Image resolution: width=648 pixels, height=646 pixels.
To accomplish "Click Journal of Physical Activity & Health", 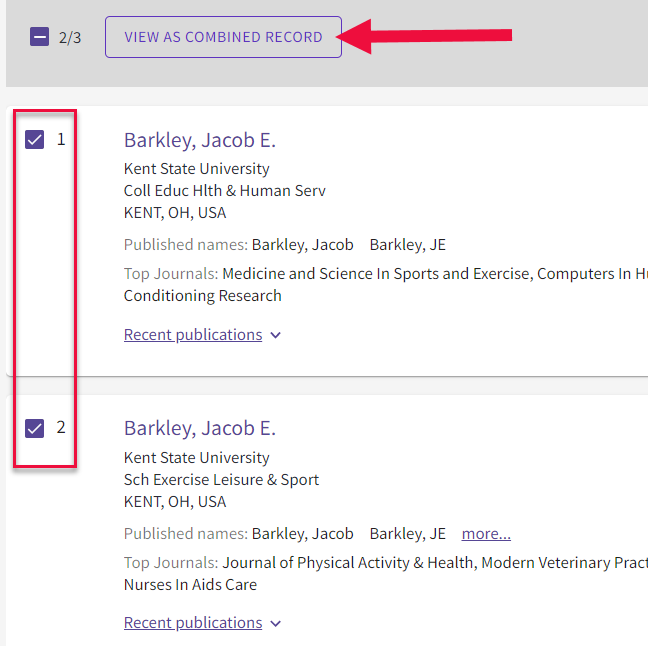I will (347, 563).
